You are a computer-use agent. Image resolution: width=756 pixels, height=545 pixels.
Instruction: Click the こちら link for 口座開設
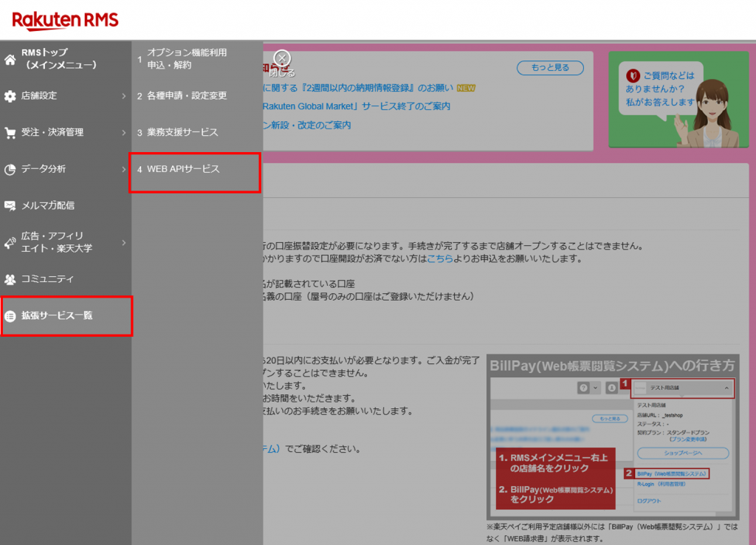click(440, 259)
